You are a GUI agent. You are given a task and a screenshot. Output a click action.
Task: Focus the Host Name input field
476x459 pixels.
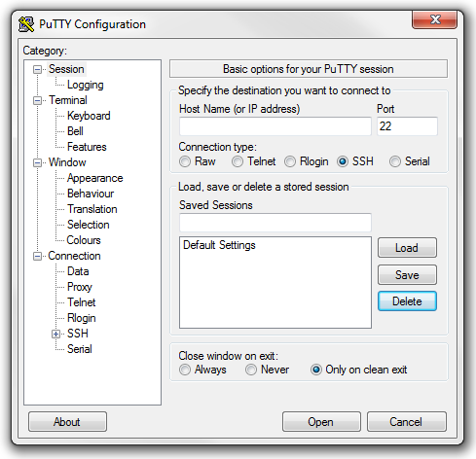pos(275,126)
